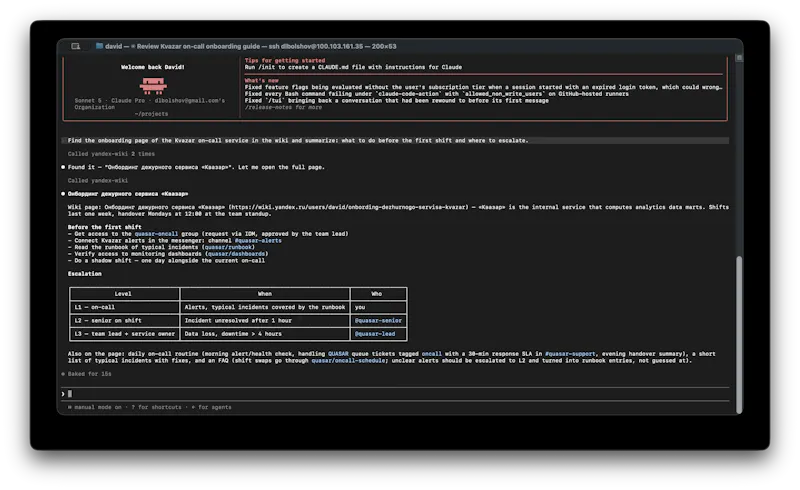Click the terminal profile icon in the title bar
Image resolution: width=800 pixels, height=490 pixels.
76,46
